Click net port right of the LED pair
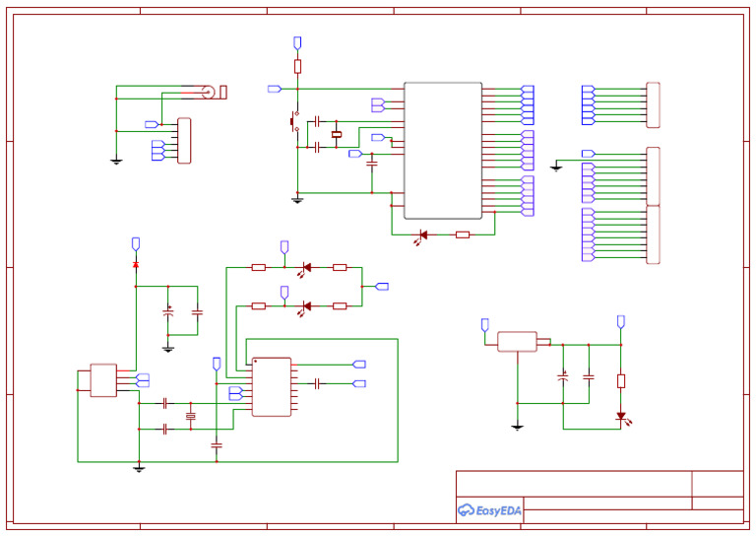 coord(382,287)
